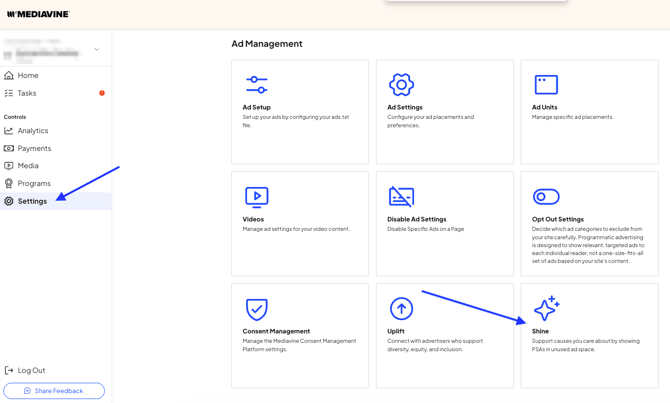
Task: Click the Log Out door icon
Action: pos(9,371)
